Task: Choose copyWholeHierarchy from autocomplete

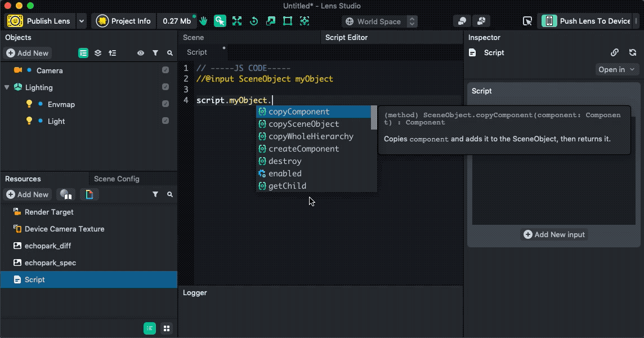Action: tap(314, 136)
